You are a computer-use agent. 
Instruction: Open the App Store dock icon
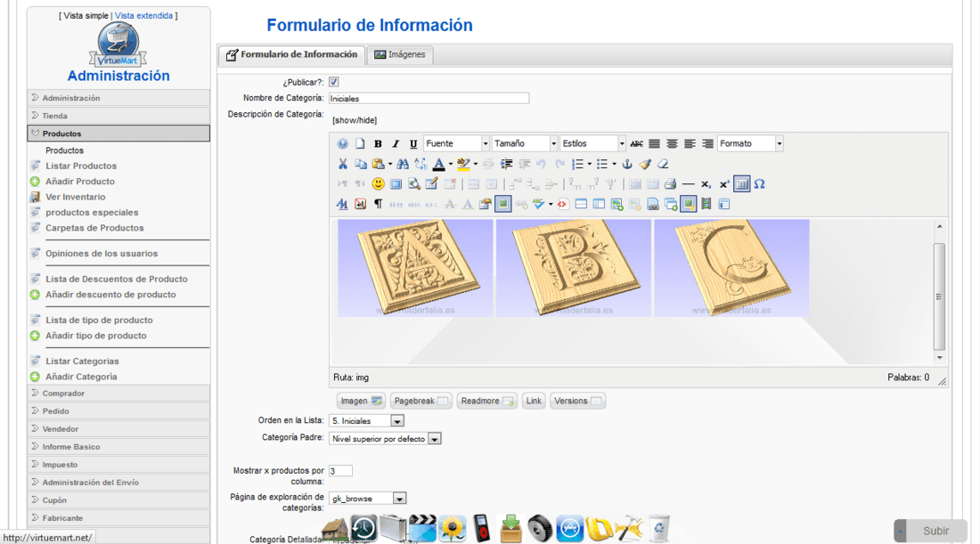[569, 528]
